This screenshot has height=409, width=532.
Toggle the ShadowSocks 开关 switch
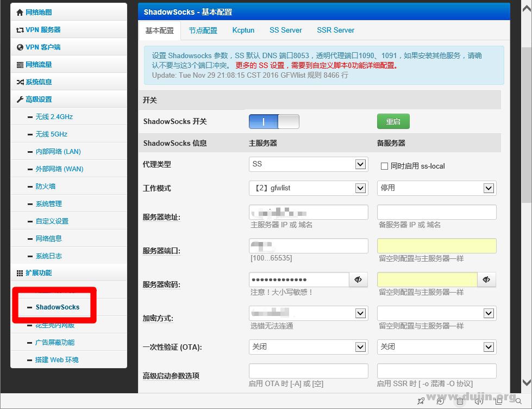coord(274,121)
